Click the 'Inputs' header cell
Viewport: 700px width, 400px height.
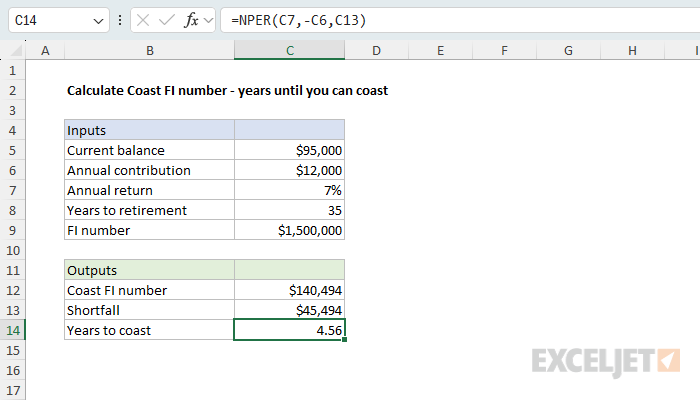[x=150, y=130]
